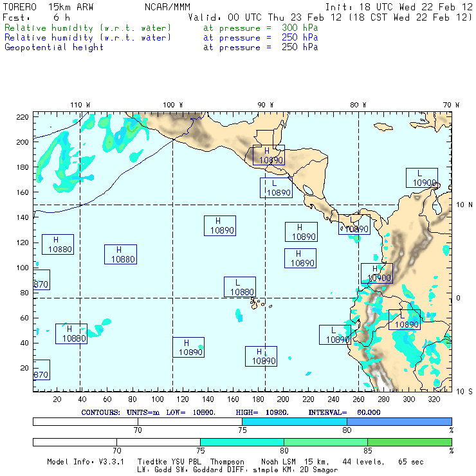The image size is (476, 476).
Task: Select the '44 levels,' text
Action: tap(363, 462)
